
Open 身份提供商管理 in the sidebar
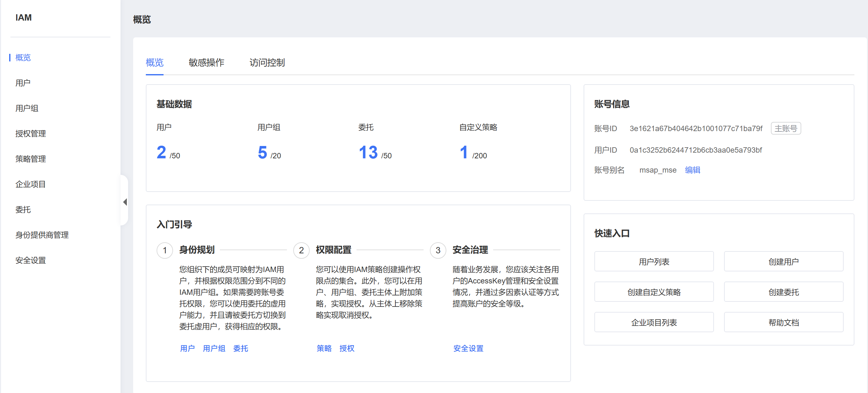click(x=42, y=235)
